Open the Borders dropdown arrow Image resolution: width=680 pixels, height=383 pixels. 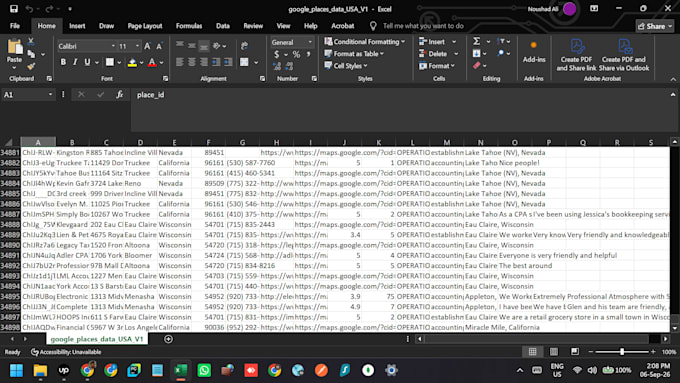tap(119, 62)
